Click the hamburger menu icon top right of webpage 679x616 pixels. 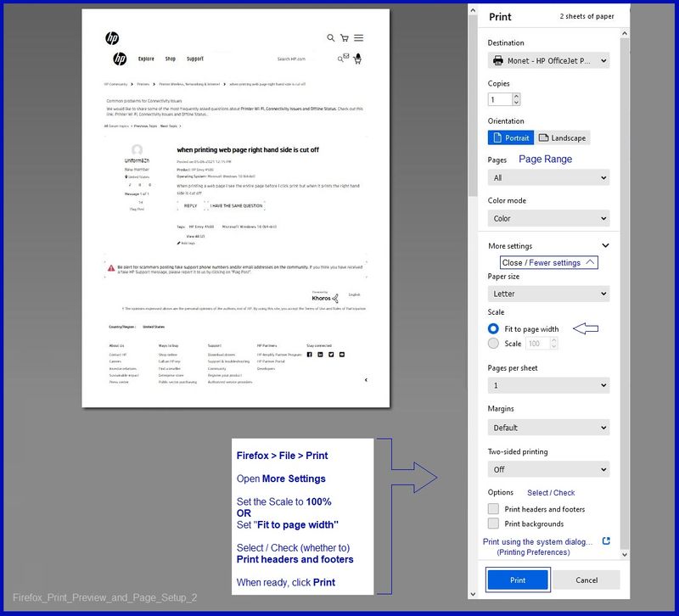tap(359, 36)
